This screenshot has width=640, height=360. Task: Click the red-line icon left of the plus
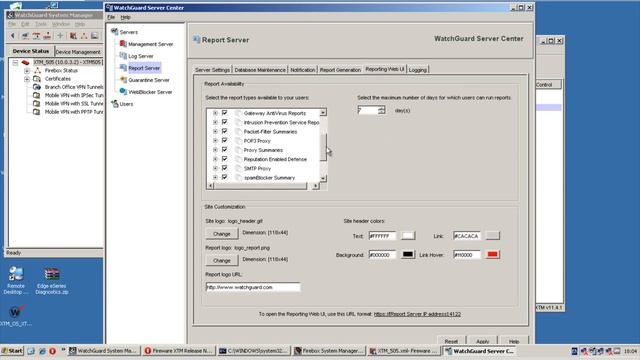(36, 36)
